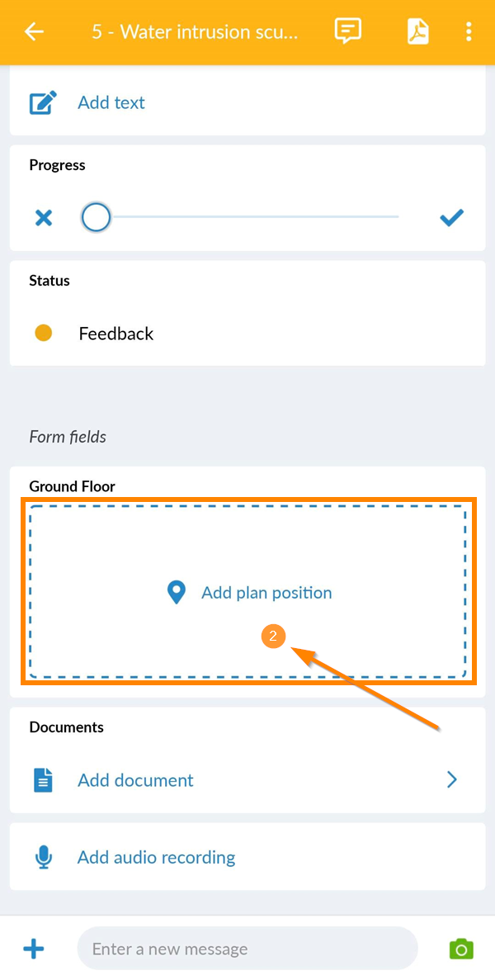
Task: Tap the checkmark to complete progress
Action: (x=451, y=218)
